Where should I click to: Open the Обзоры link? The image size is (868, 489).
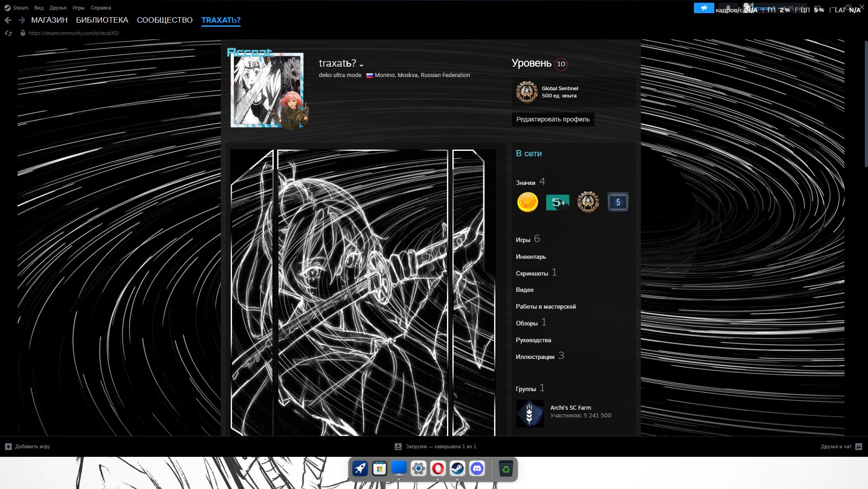(527, 323)
